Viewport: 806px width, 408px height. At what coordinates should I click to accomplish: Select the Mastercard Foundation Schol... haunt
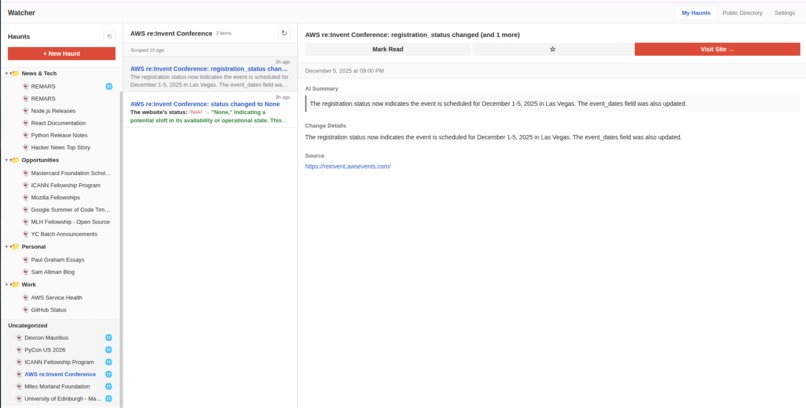(70, 173)
